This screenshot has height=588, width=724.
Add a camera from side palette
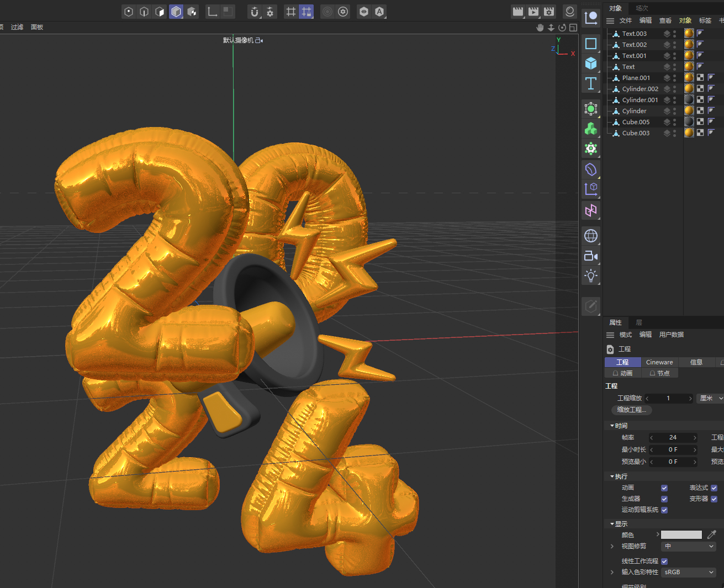591,256
